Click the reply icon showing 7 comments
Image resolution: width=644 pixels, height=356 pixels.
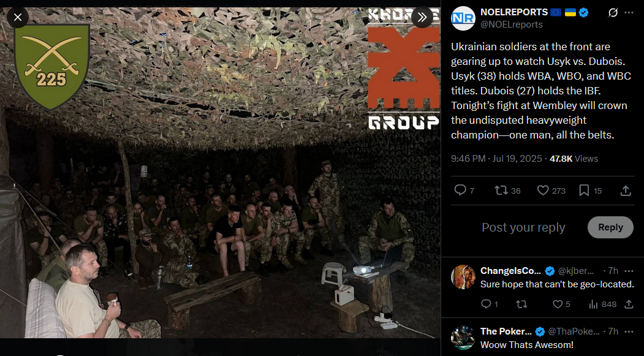coord(464,191)
